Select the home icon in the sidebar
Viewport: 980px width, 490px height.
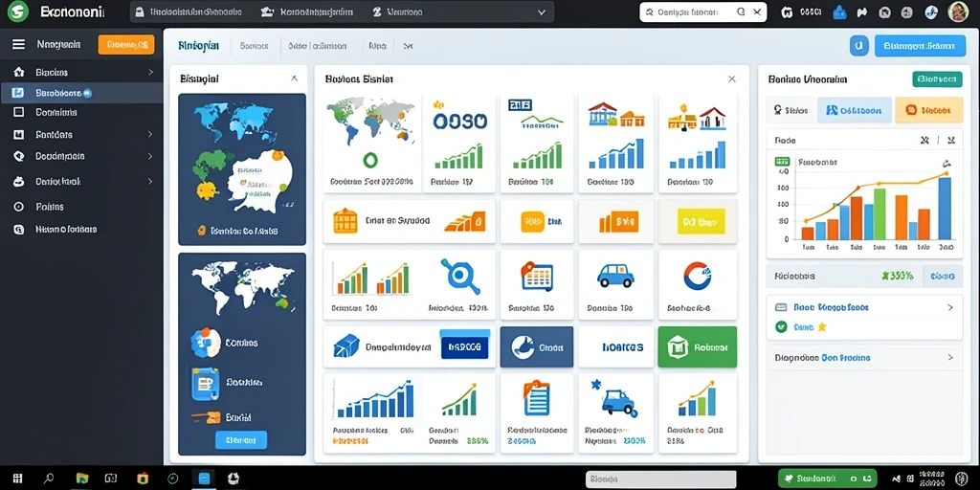point(19,72)
